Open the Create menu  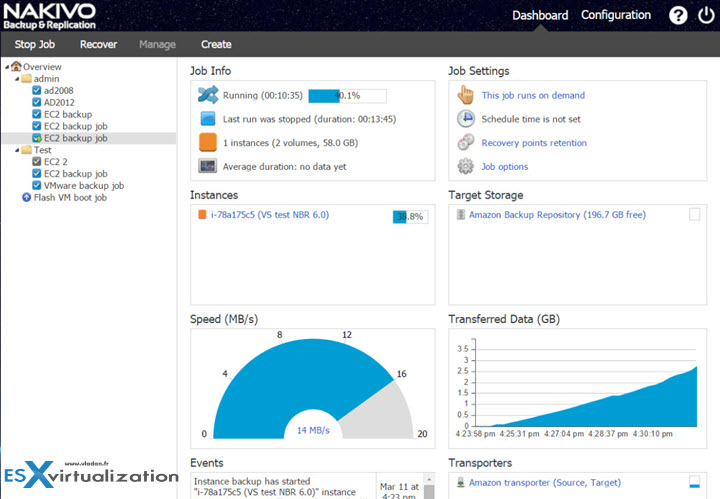click(216, 45)
